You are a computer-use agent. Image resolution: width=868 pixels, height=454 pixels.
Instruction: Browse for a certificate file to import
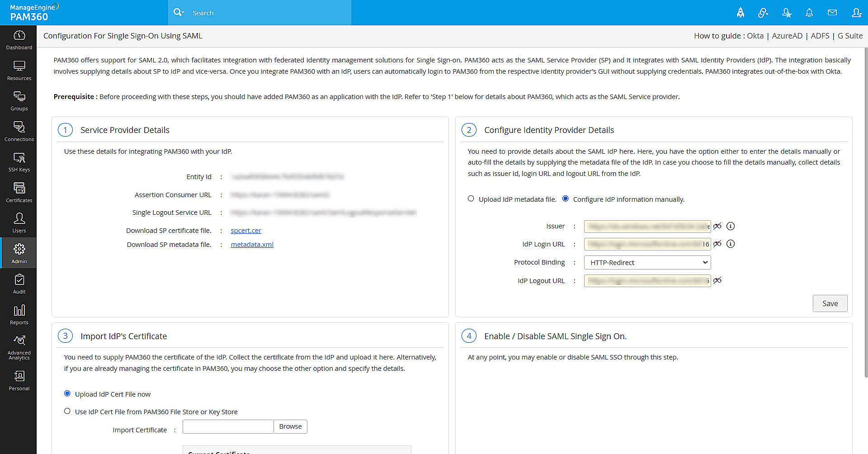(x=290, y=426)
